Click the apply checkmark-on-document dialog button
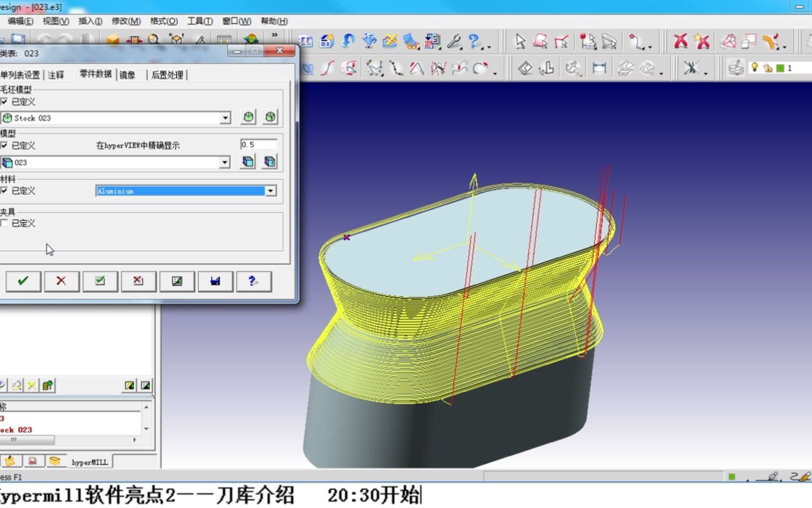Image resolution: width=812 pixels, height=508 pixels. pos(100,281)
